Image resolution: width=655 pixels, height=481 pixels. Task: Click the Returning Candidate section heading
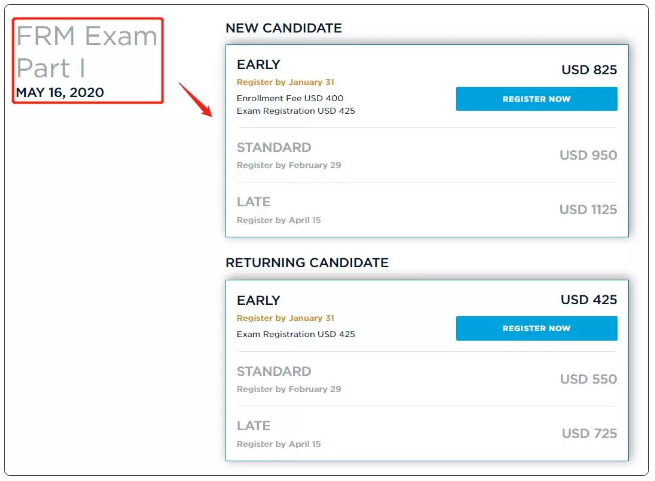[306, 263]
